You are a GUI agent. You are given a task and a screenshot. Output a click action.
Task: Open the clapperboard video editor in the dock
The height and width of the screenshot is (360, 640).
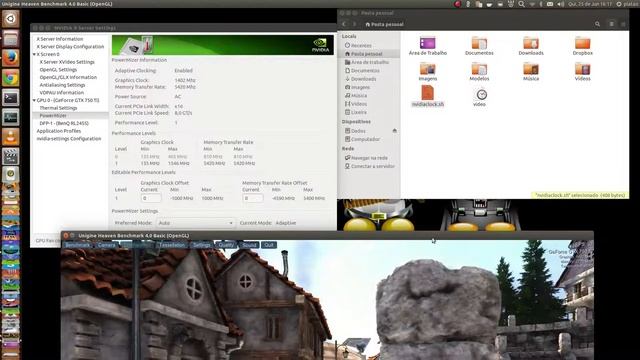coord(11,157)
